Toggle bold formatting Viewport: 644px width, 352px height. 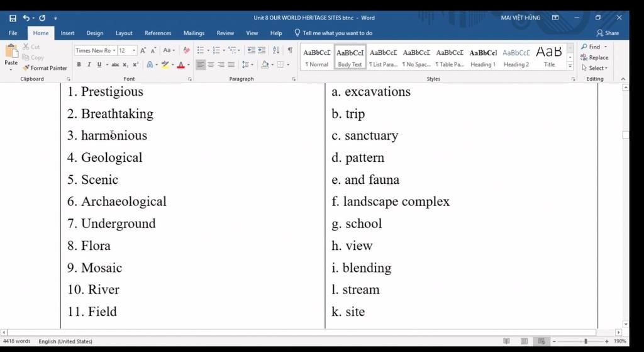click(x=79, y=65)
